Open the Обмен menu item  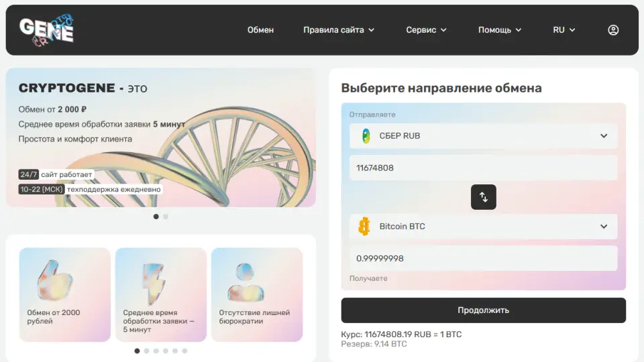260,30
